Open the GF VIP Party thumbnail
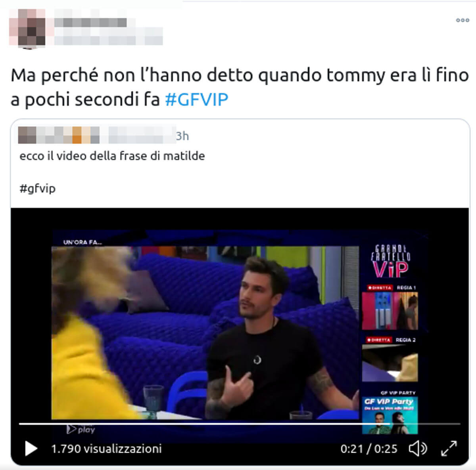 [x=390, y=415]
